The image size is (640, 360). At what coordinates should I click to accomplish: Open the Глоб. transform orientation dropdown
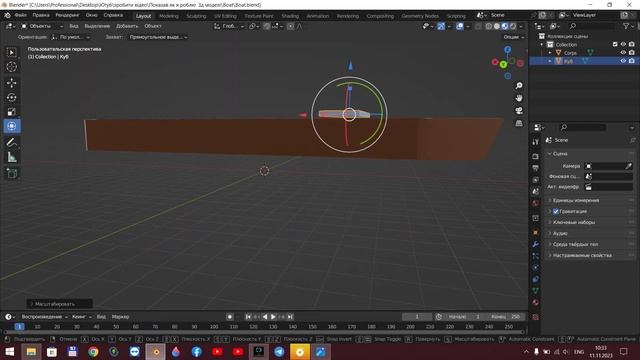click(229, 26)
